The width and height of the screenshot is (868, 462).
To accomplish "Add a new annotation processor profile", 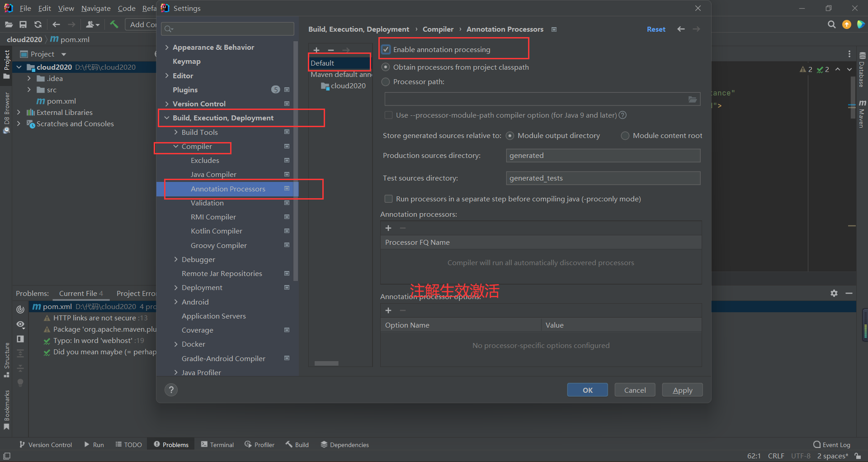I will (x=316, y=50).
